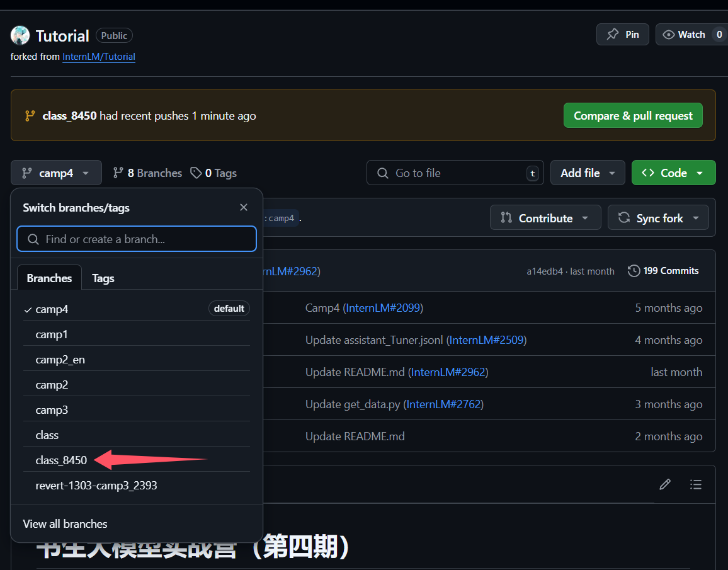Open the Sync fork dropdown
The image size is (728, 570).
(x=658, y=218)
